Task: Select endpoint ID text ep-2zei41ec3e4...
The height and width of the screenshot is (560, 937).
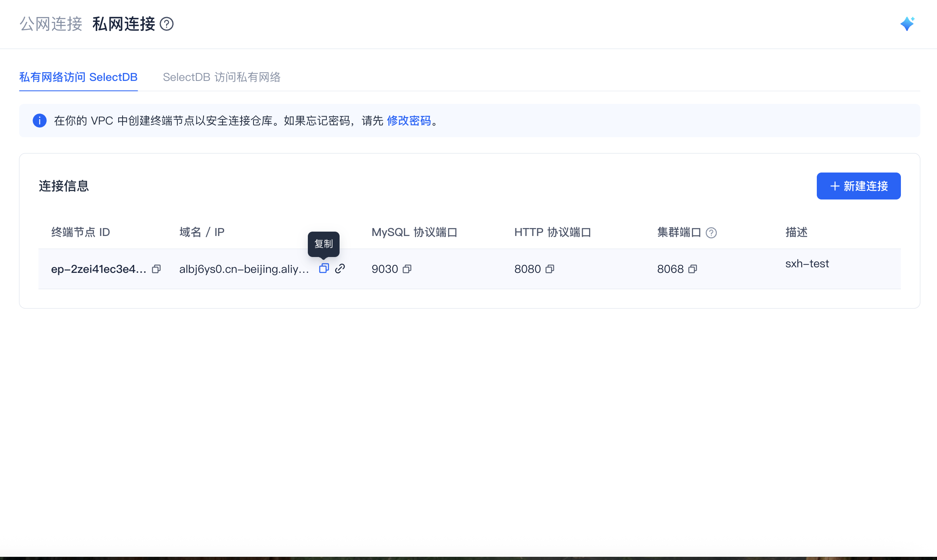Action: pyautogui.click(x=99, y=269)
